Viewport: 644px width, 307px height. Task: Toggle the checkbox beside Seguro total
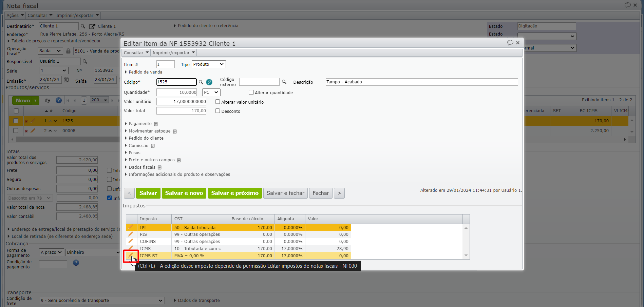109,179
